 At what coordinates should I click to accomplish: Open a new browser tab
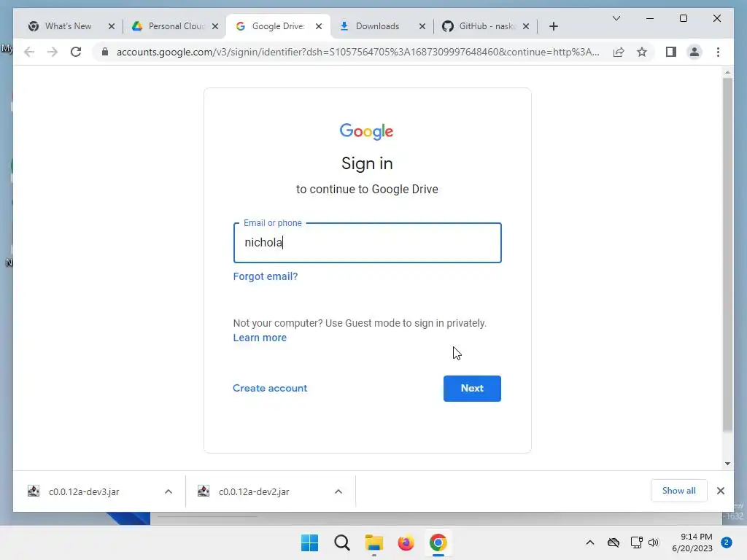pos(553,26)
